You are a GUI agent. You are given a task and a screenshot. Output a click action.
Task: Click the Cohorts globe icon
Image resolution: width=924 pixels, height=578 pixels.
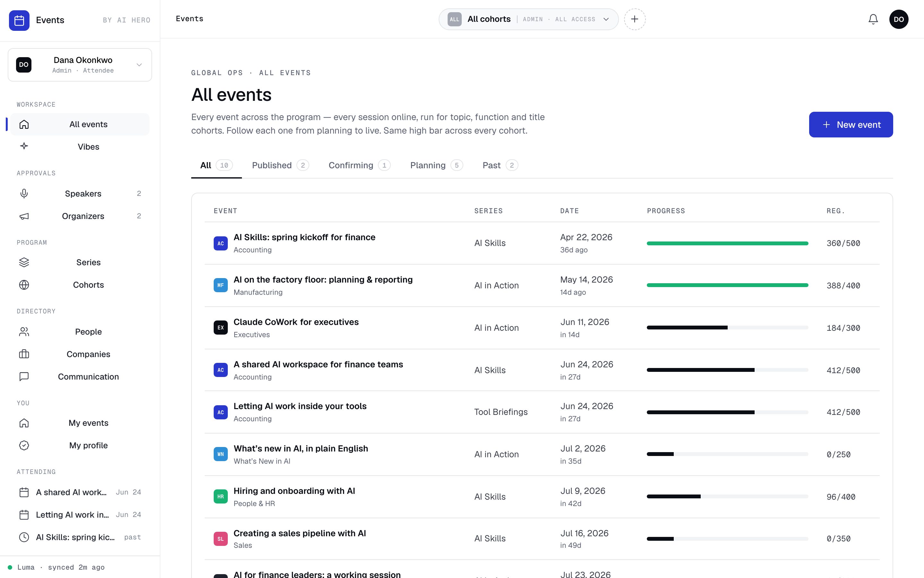pyautogui.click(x=24, y=285)
